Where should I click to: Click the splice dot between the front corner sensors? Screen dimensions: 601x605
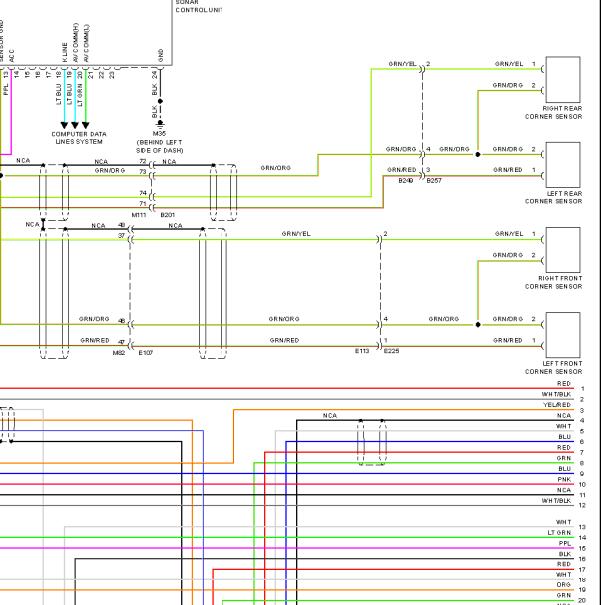478,324
